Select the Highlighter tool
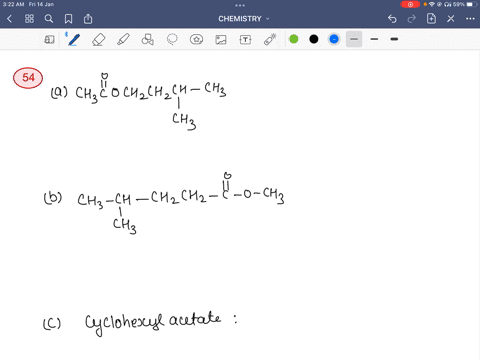The height and width of the screenshot is (360, 480). tap(123, 39)
